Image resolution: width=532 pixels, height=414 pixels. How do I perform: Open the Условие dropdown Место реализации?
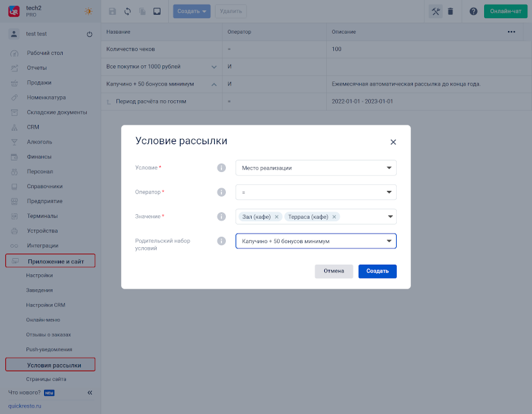click(316, 168)
